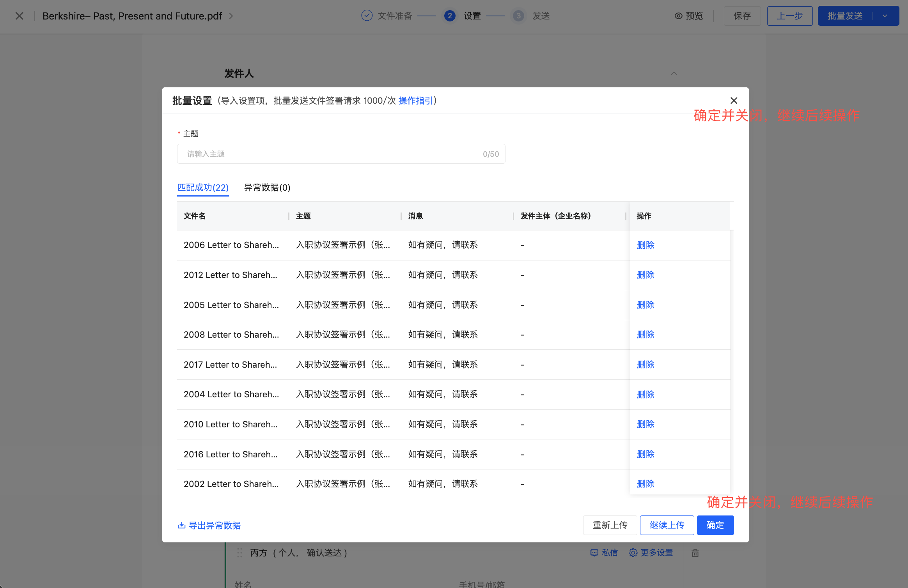Click the 文件准备 step checkmark
The height and width of the screenshot is (588, 908).
(x=367, y=16)
